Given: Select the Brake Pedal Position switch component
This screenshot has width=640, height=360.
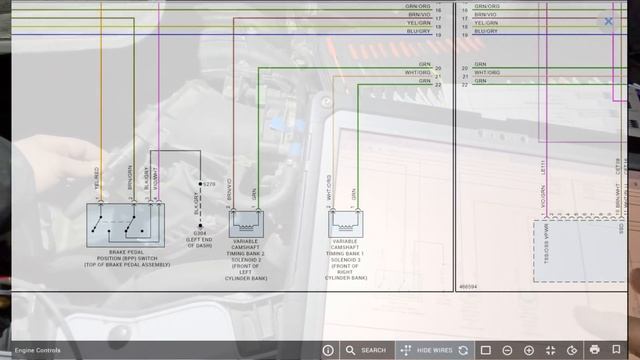Looking at the screenshot, I should click(126, 225).
